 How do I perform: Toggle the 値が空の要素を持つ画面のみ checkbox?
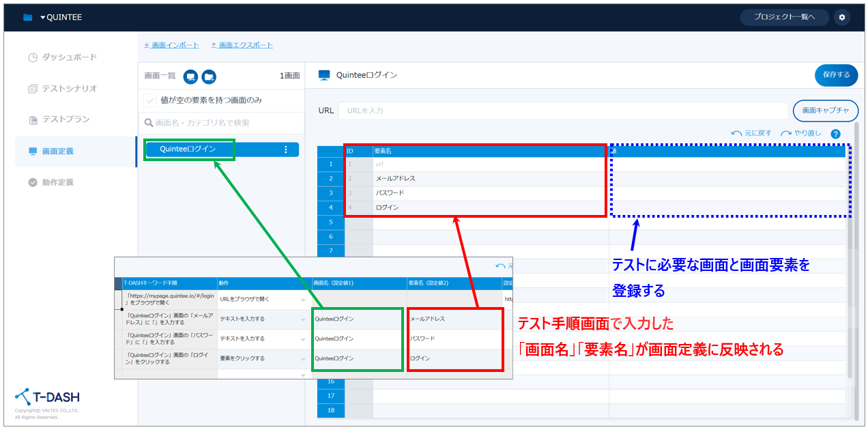pos(150,100)
